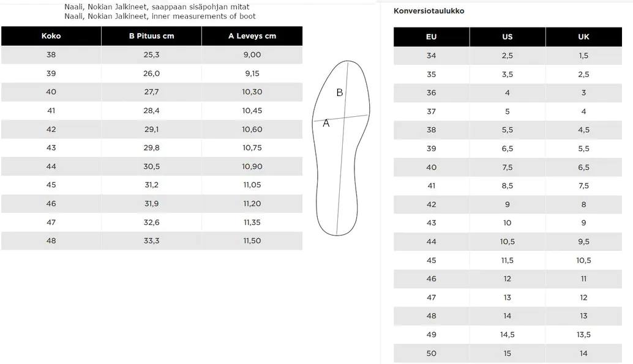Select the 11,50 width cell
The image size is (633, 364).
tap(252, 241)
